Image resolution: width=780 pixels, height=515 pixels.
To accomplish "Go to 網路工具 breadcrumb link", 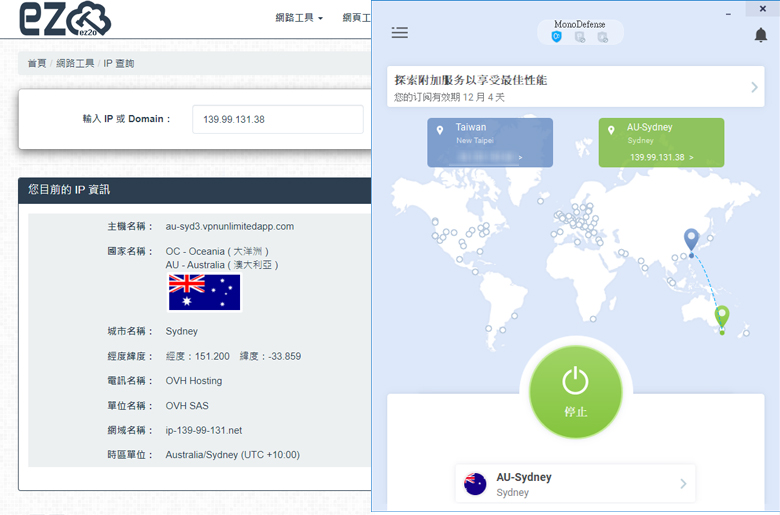I will [75, 63].
